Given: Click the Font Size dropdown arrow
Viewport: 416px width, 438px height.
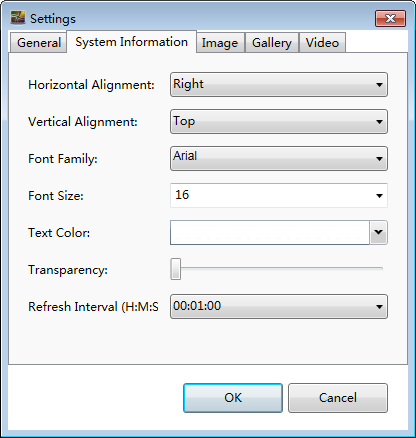Looking at the screenshot, I should click(x=379, y=196).
